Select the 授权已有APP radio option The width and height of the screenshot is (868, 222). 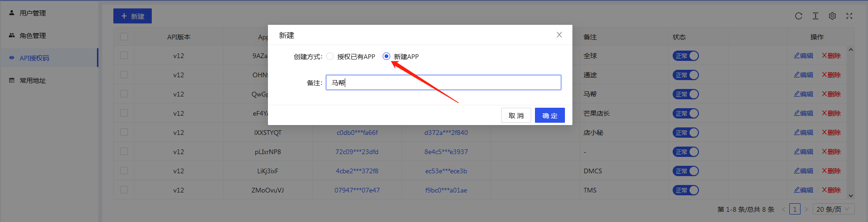pos(330,56)
